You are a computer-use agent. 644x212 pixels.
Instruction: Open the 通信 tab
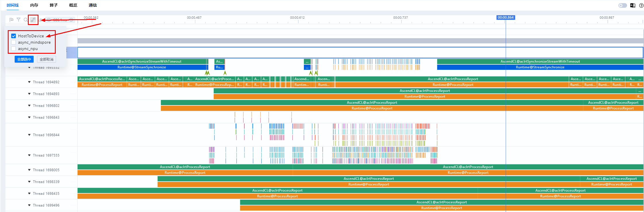point(93,5)
